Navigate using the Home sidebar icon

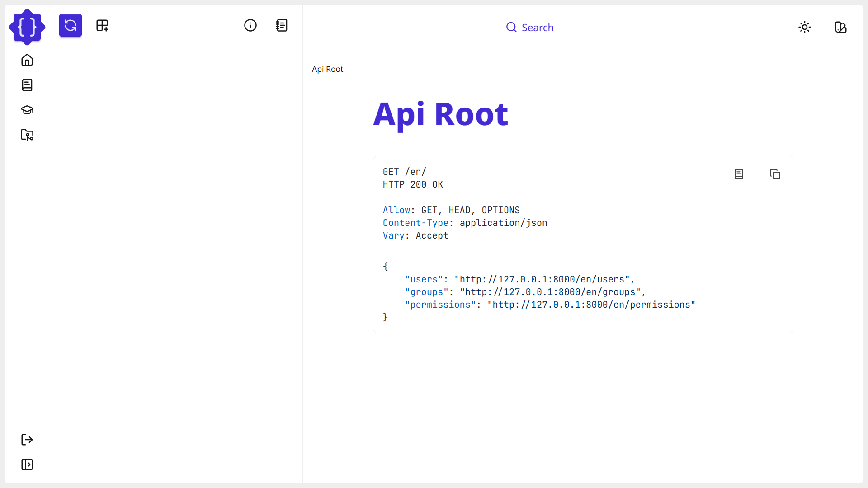27,60
